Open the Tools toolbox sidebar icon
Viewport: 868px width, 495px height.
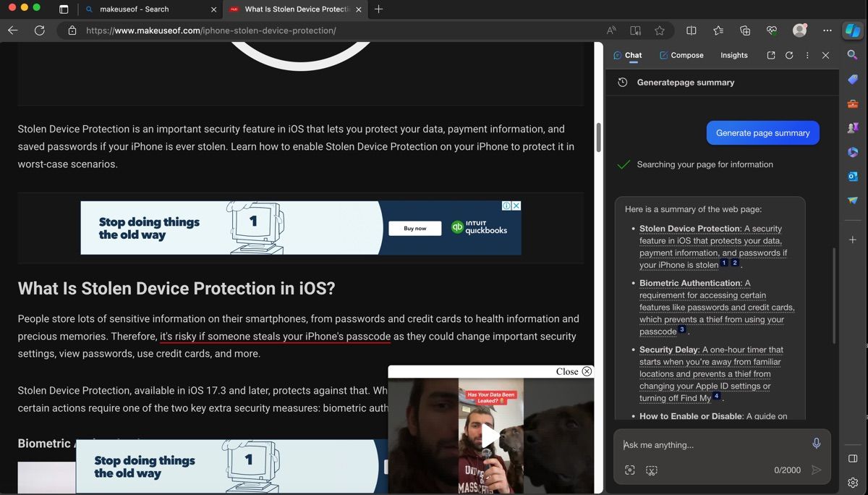(x=852, y=103)
